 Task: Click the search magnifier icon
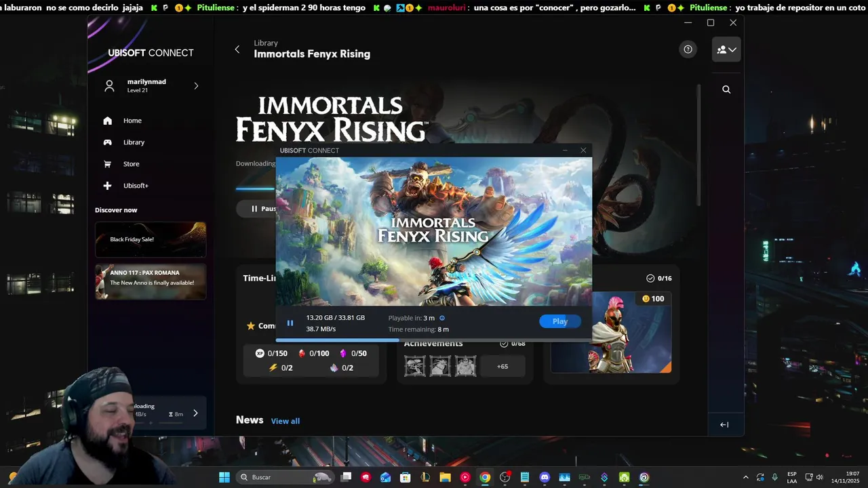click(x=726, y=89)
